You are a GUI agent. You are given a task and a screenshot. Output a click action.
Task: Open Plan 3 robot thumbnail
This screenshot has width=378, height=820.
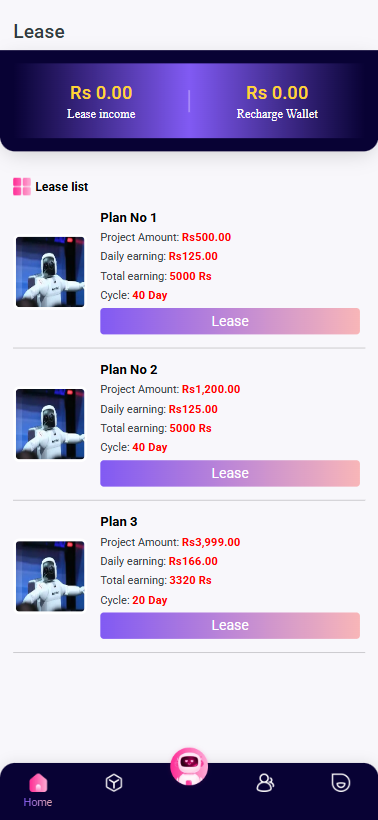(50, 576)
